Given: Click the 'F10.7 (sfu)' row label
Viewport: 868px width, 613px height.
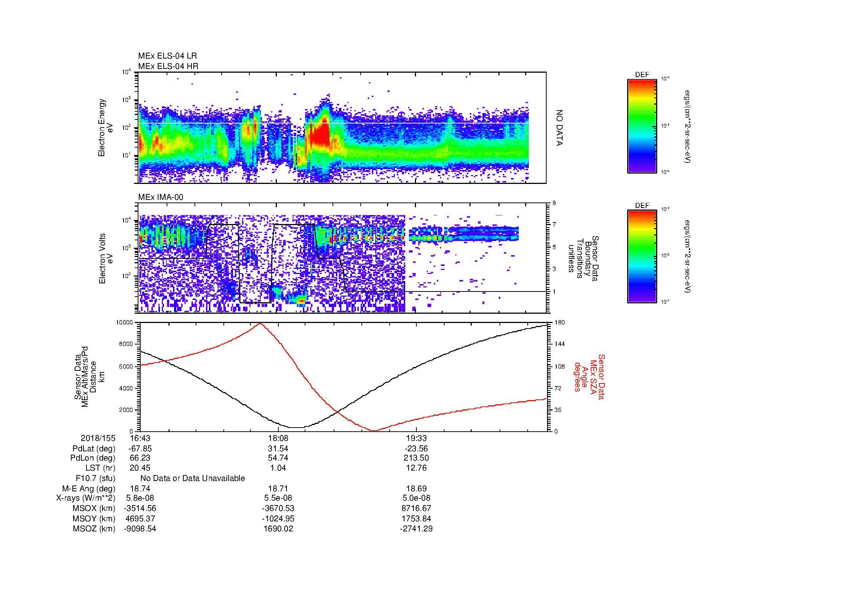Looking at the screenshot, I should pyautogui.click(x=96, y=478).
